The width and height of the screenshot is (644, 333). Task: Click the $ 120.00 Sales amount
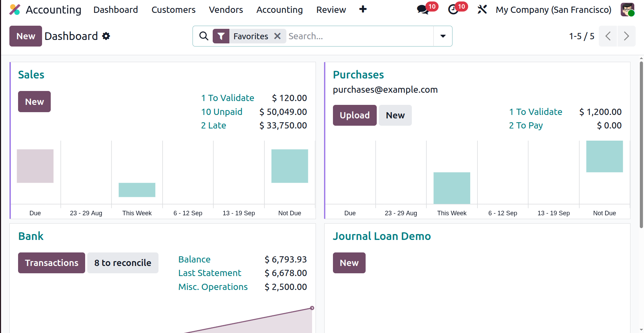click(x=289, y=98)
